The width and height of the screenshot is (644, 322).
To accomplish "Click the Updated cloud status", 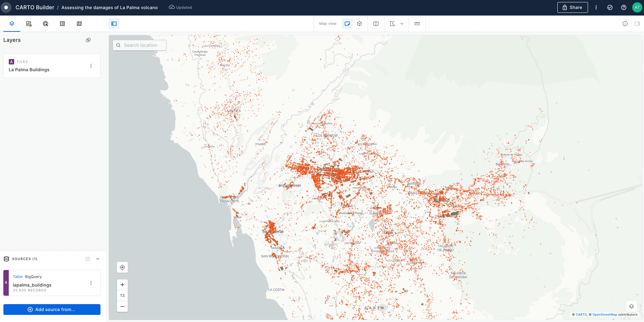I will pyautogui.click(x=181, y=7).
